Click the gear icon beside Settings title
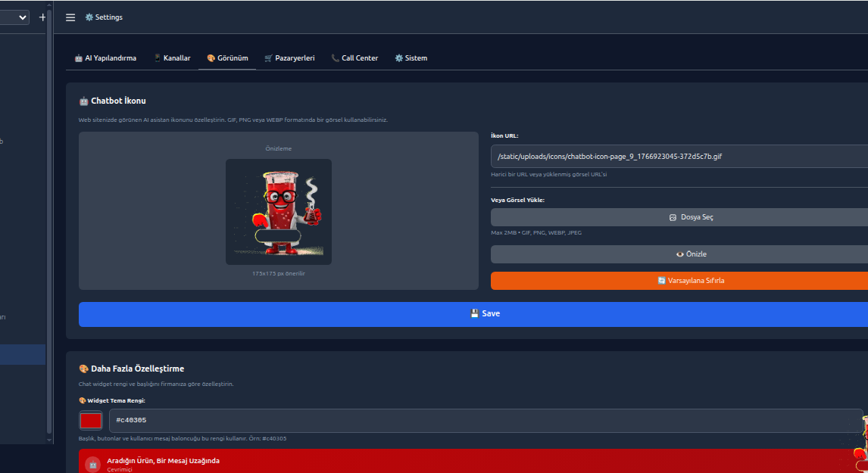The height and width of the screenshot is (473, 868). [88, 17]
